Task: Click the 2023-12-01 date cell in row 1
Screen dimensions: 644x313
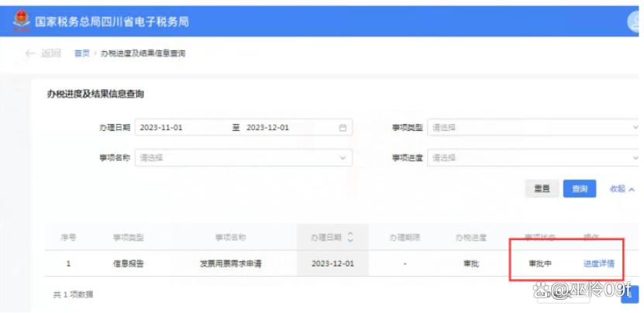Action: coord(332,263)
